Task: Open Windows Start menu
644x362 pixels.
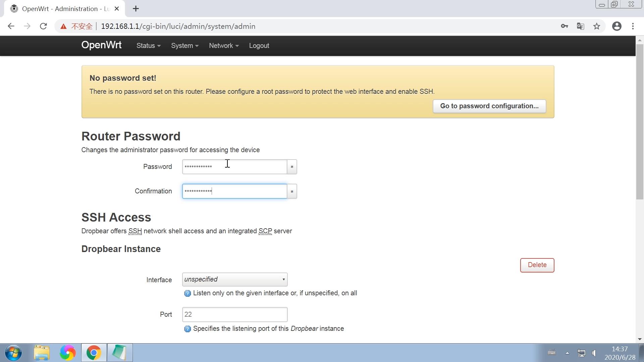Action: 13,353
